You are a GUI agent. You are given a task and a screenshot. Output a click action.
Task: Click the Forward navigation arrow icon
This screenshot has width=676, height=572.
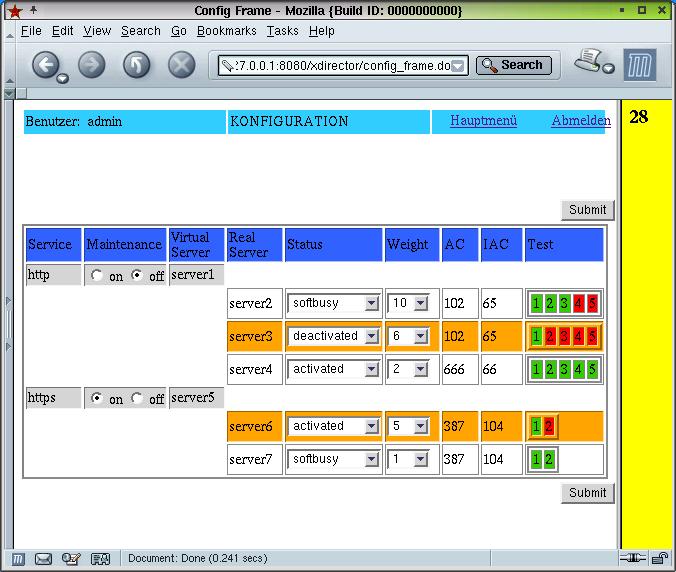point(91,66)
